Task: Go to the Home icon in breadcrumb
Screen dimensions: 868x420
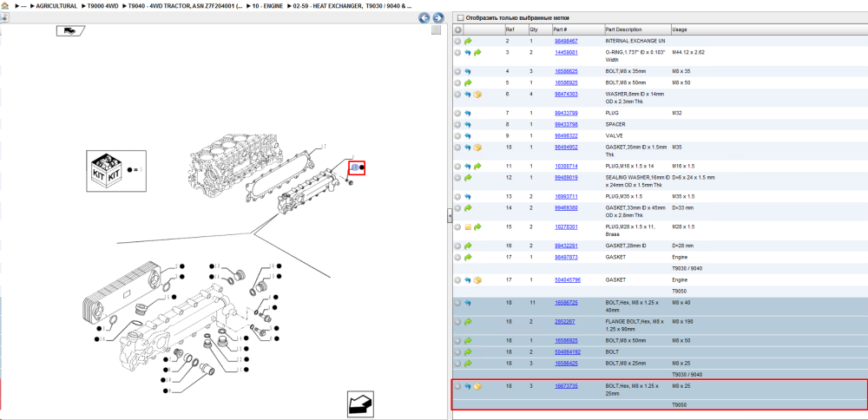Action: [x=4, y=5]
